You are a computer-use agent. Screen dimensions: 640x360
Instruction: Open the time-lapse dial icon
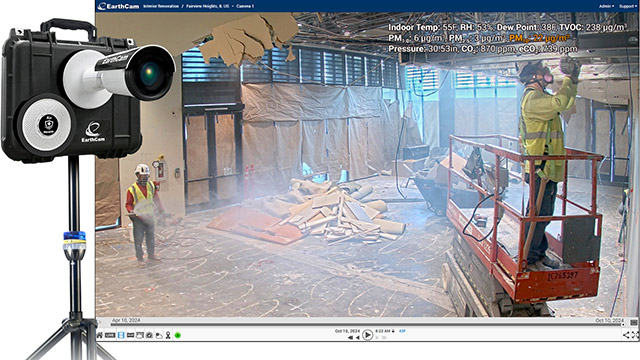click(149, 335)
